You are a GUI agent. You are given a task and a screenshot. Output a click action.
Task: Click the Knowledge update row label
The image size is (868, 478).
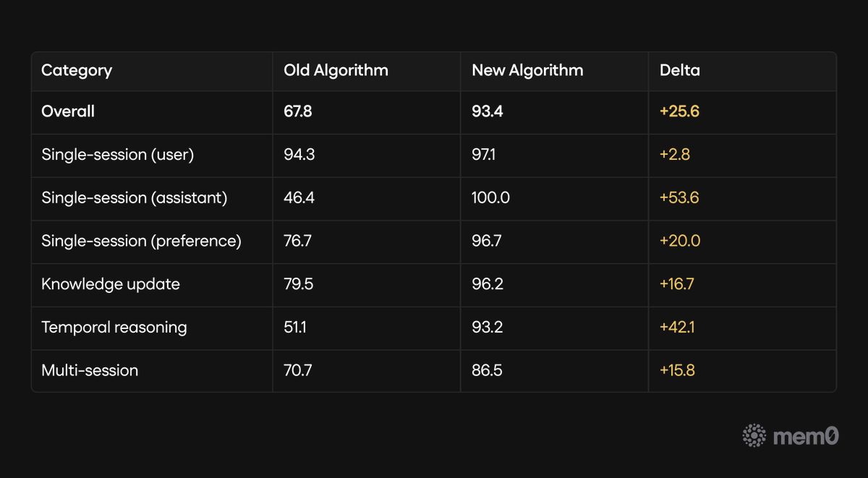tap(111, 284)
